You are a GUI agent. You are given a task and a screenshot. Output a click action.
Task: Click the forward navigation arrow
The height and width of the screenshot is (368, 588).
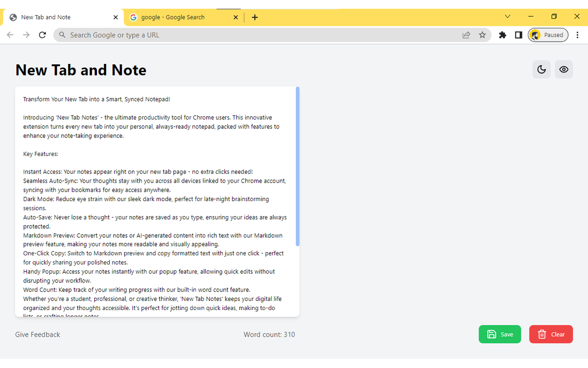[26, 34]
